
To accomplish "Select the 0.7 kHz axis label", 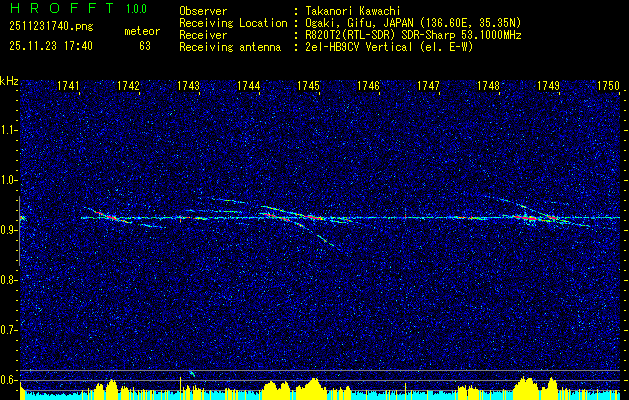I will pyautogui.click(x=9, y=330).
